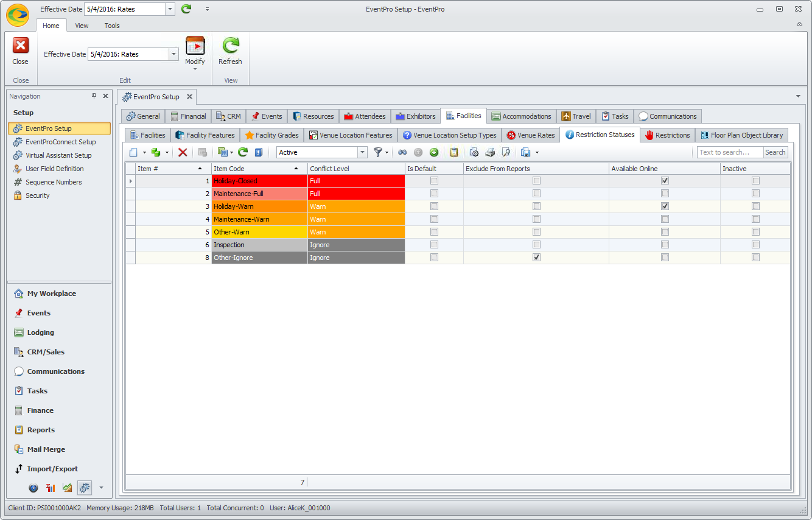Toggle Is Default for Holiday-Closed

click(434, 181)
